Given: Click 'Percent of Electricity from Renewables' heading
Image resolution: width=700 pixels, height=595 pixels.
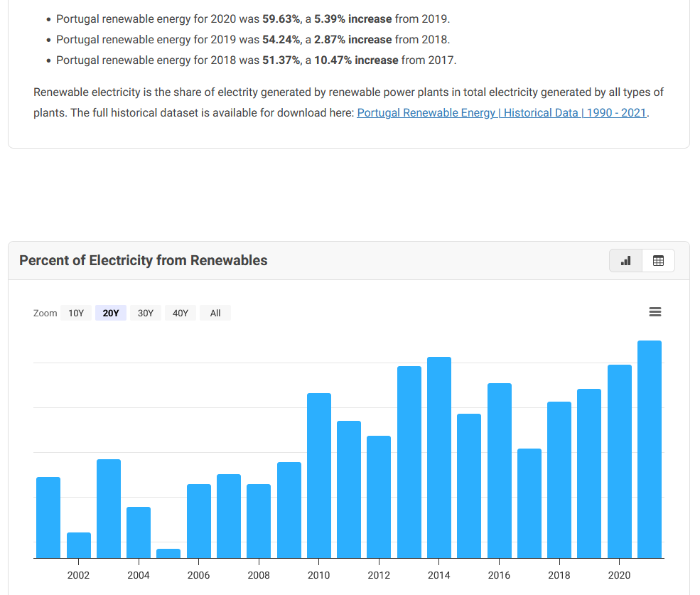Looking at the screenshot, I should pos(144,260).
